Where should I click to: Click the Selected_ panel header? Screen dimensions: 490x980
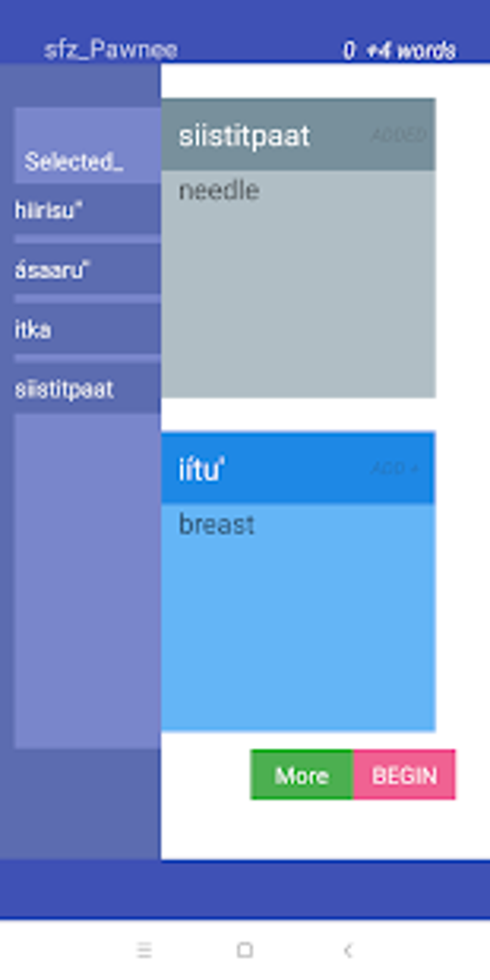73,161
